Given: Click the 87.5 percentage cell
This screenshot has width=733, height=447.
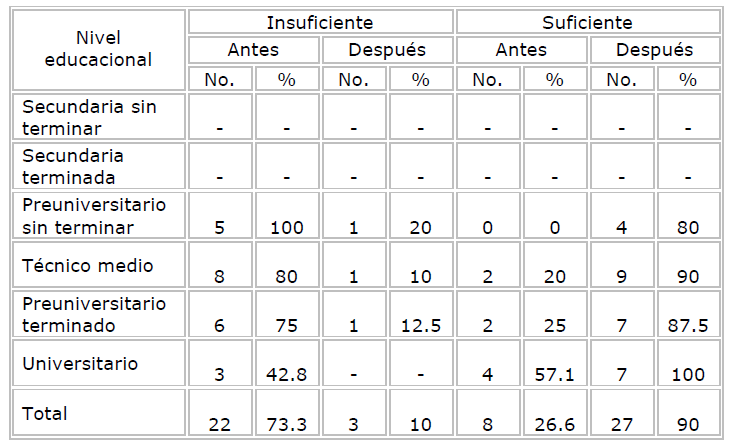Looking at the screenshot, I should [689, 327].
